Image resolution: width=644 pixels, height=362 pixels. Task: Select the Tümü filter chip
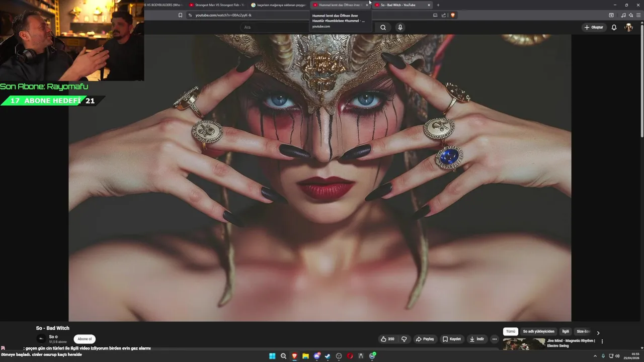[511, 331]
